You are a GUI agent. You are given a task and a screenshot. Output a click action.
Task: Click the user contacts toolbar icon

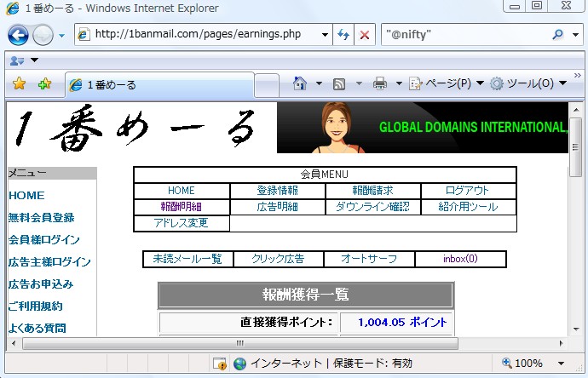point(17,60)
